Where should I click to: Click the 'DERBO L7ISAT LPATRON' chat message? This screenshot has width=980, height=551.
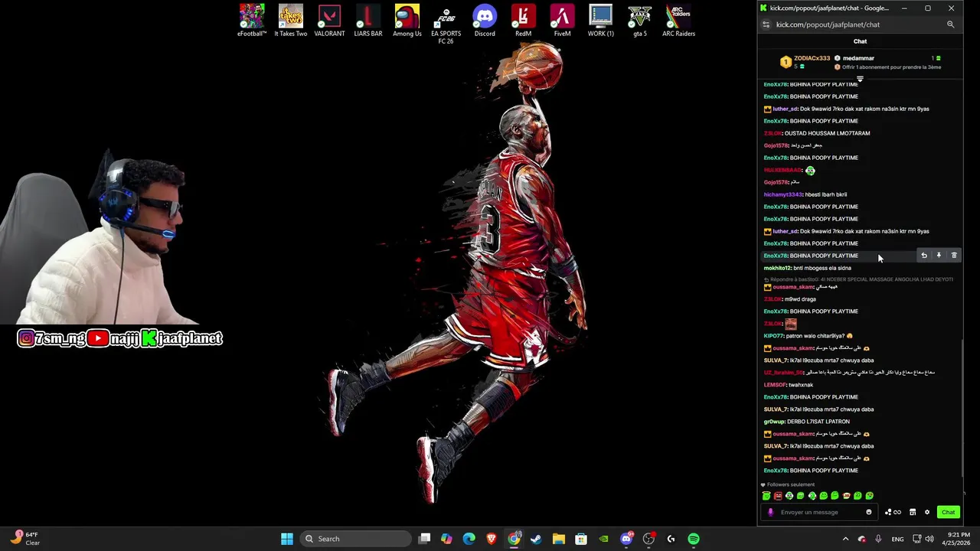click(818, 422)
